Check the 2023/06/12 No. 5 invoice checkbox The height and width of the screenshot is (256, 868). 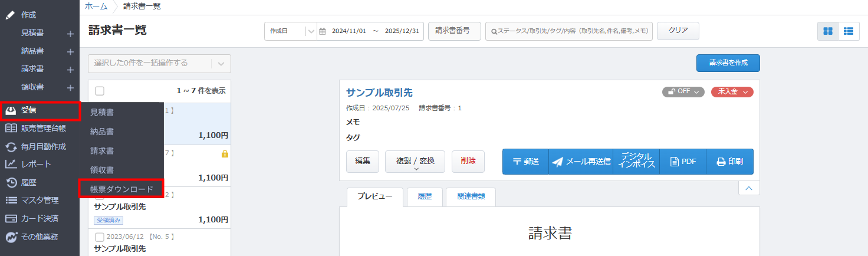100,237
